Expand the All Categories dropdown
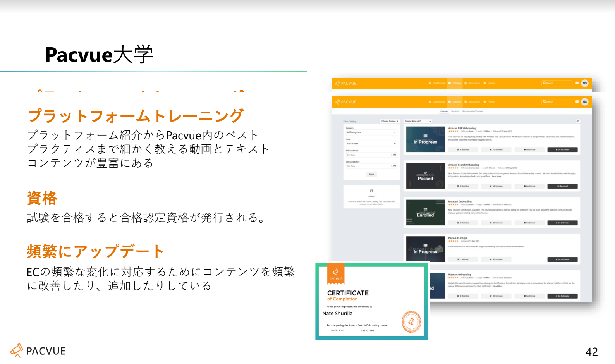This screenshot has height=364, width=615. pos(371,132)
